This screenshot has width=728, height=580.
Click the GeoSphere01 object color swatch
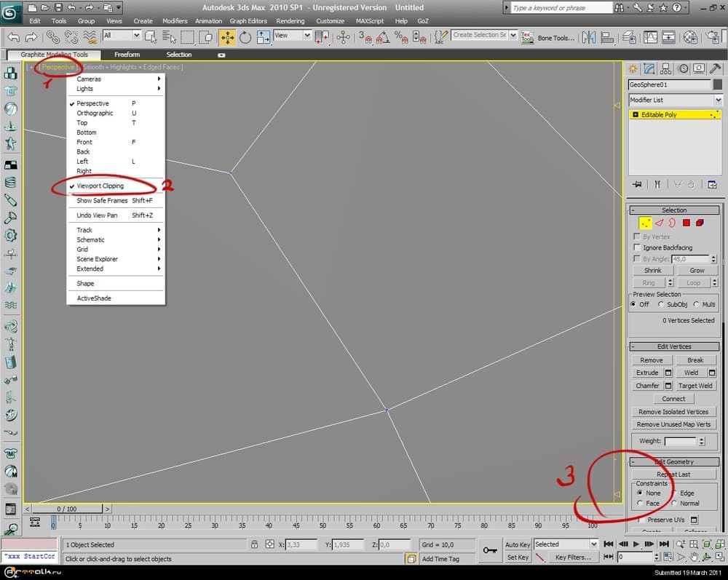click(x=717, y=84)
